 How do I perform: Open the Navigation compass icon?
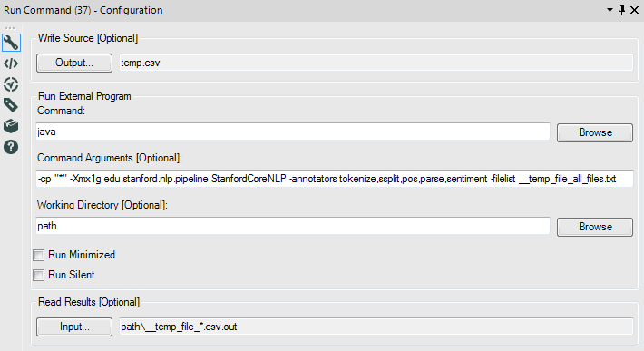[x=11, y=84]
